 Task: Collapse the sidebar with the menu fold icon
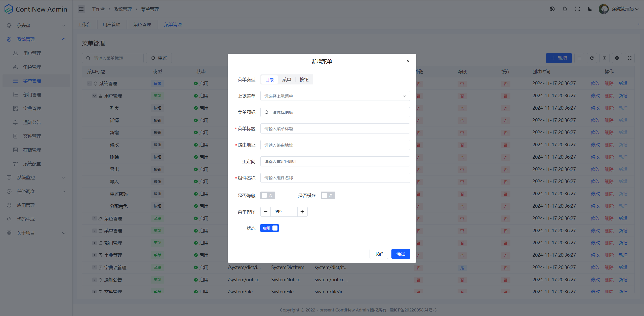point(81,9)
